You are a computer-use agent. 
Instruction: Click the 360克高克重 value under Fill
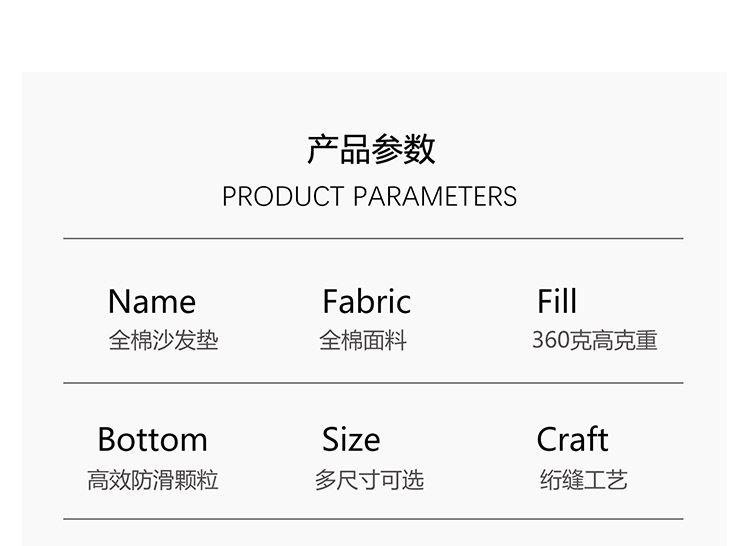click(594, 341)
